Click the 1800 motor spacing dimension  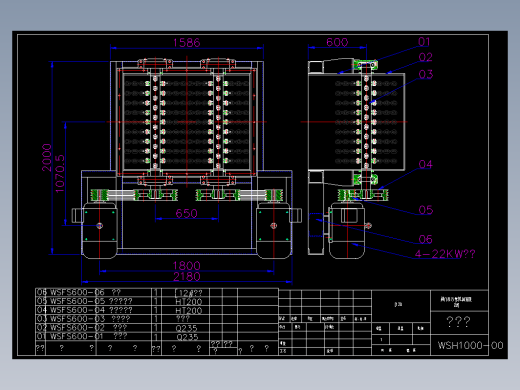[187, 266]
